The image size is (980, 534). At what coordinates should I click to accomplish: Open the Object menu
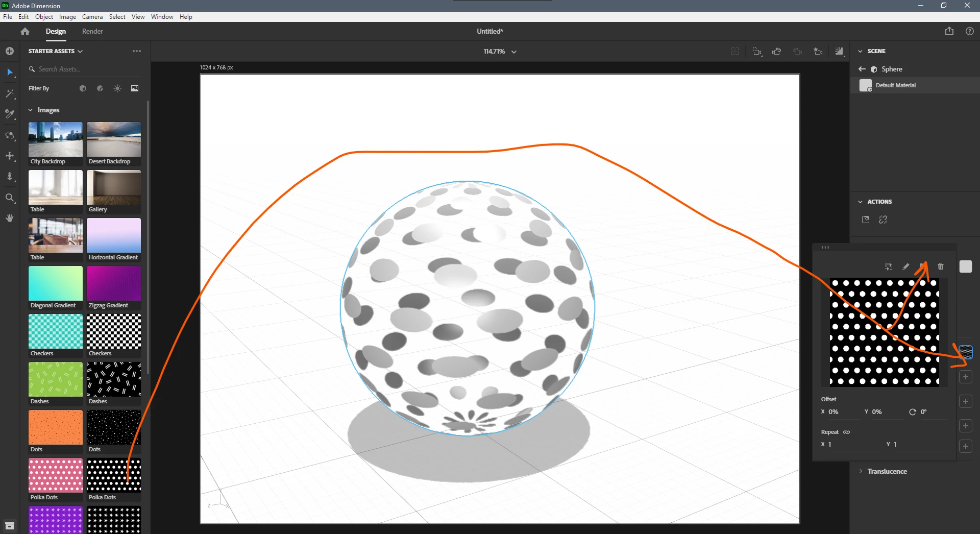(44, 17)
